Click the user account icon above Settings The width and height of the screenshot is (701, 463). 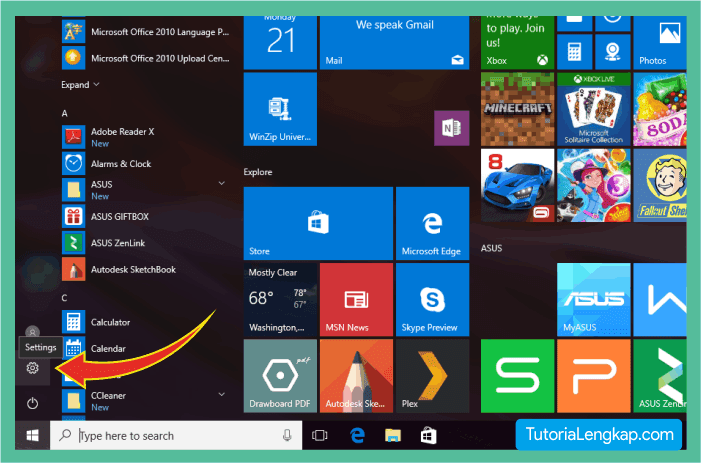(x=32, y=332)
